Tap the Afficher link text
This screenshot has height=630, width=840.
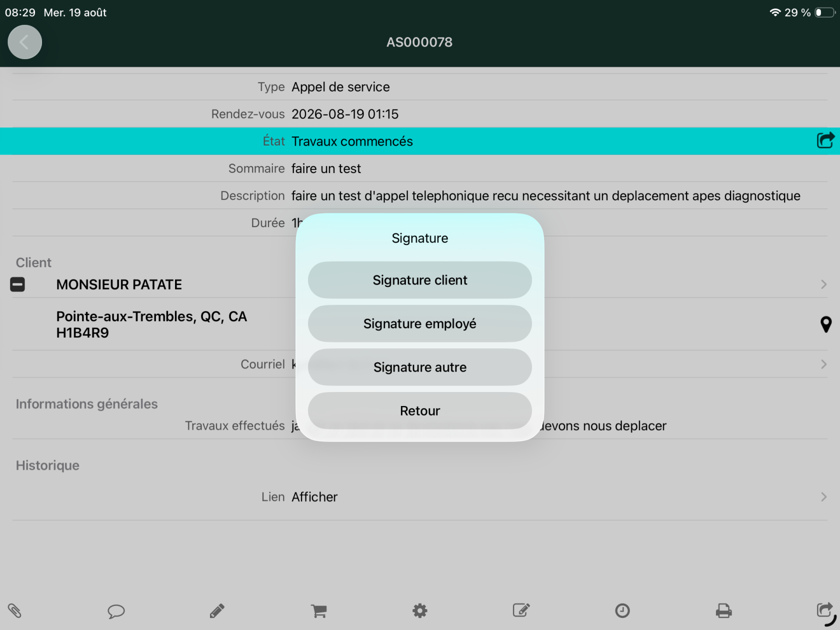[314, 496]
